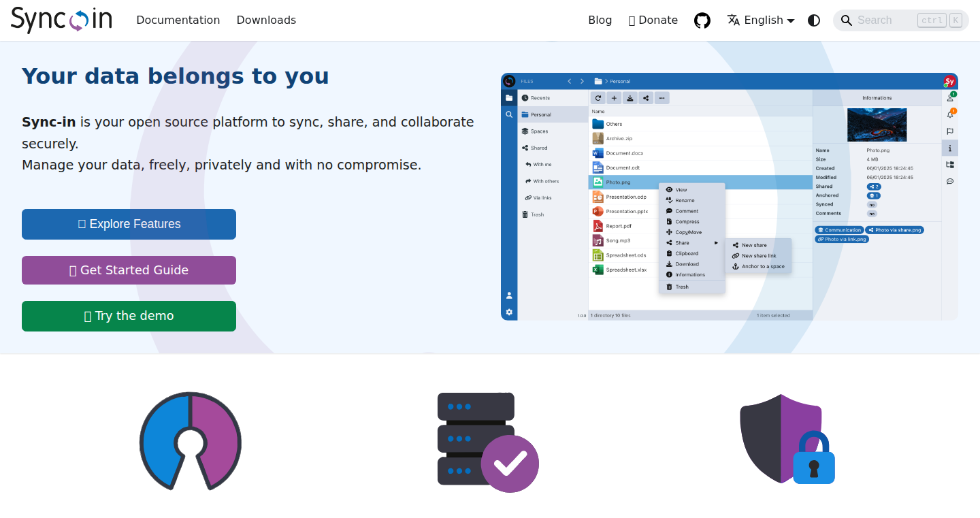Click the Sync-in logo in the header
The width and height of the screenshot is (980, 518).
tap(61, 20)
